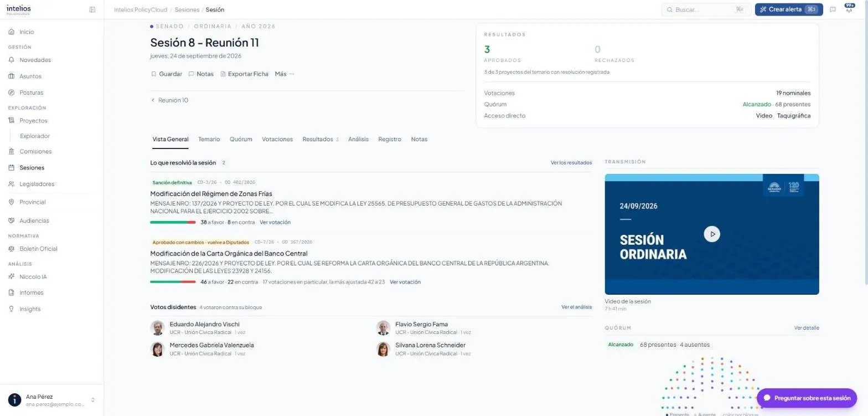This screenshot has width=868, height=416.
Task: Open Eduardo Alejandro Vischi's profile photo
Action: point(158,328)
